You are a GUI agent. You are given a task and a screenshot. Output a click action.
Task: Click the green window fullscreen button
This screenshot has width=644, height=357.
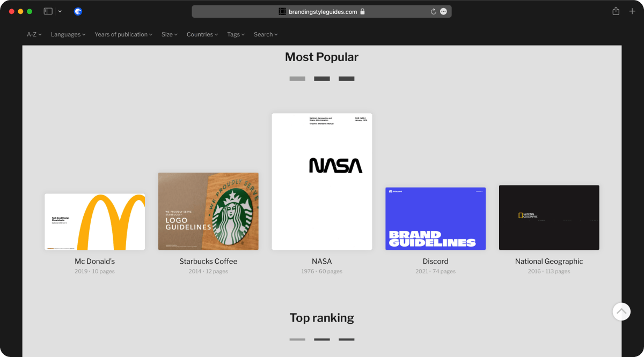30,11
